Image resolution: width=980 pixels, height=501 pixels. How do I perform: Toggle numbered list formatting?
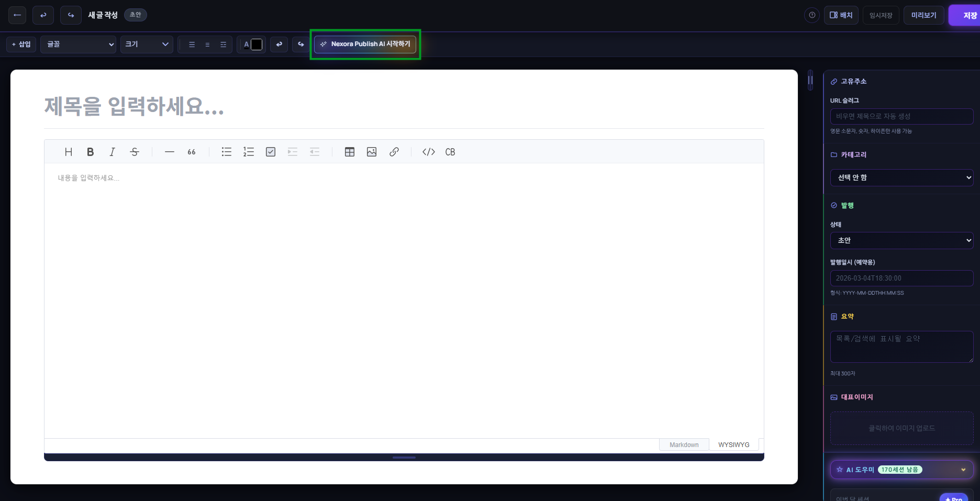pos(248,152)
